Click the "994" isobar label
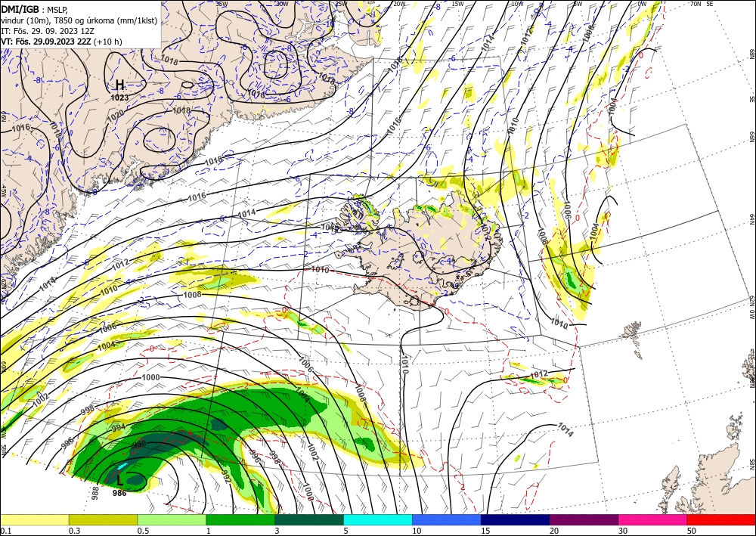The image size is (756, 536). tap(118, 428)
